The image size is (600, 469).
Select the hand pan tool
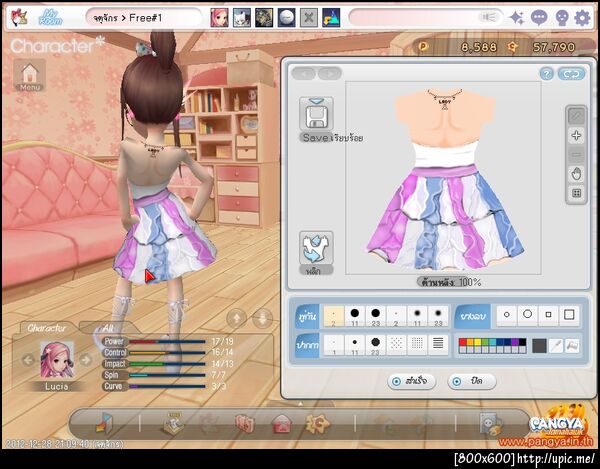[576, 174]
